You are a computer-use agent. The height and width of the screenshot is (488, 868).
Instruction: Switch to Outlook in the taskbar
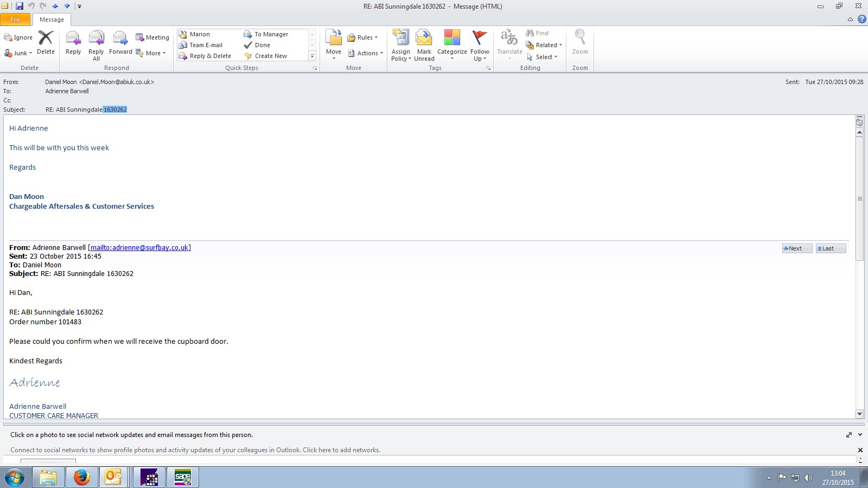pos(113,478)
